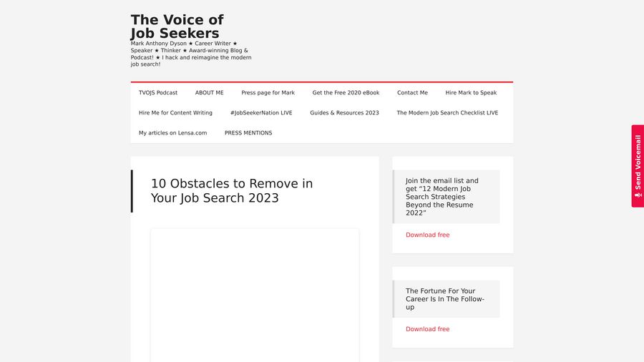
Task: Click the Send Voicemail microphone icon
Action: pyautogui.click(x=638, y=195)
